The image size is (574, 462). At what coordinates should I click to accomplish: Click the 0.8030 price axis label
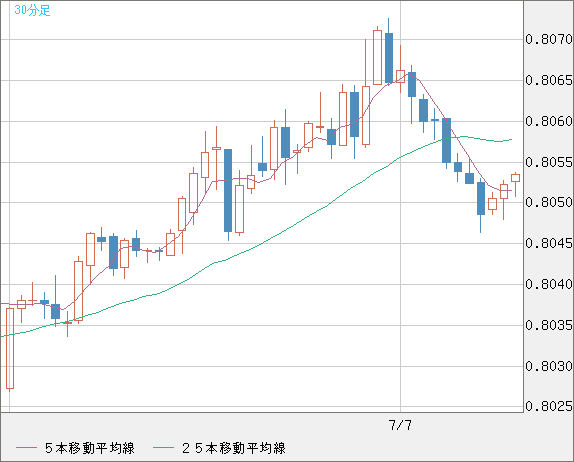click(x=549, y=366)
